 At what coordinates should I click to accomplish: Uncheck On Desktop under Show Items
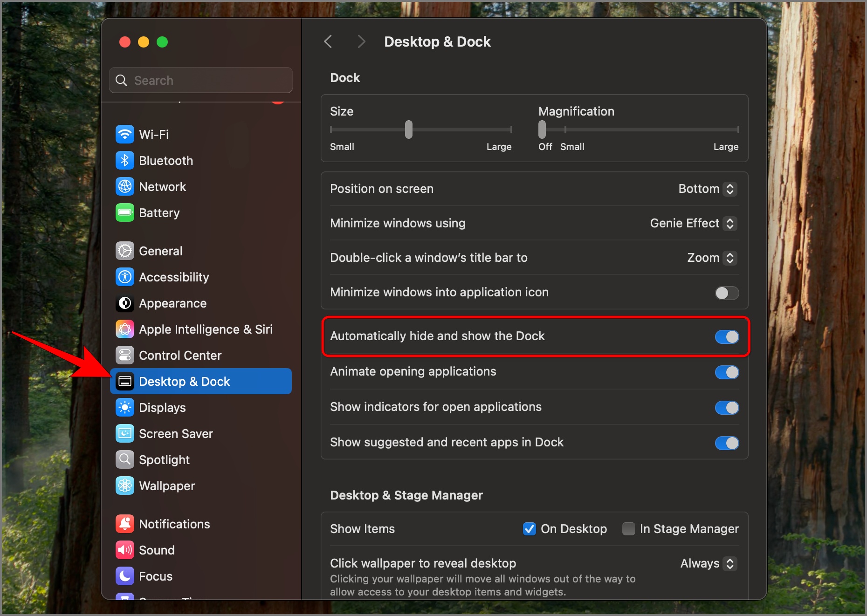point(529,529)
